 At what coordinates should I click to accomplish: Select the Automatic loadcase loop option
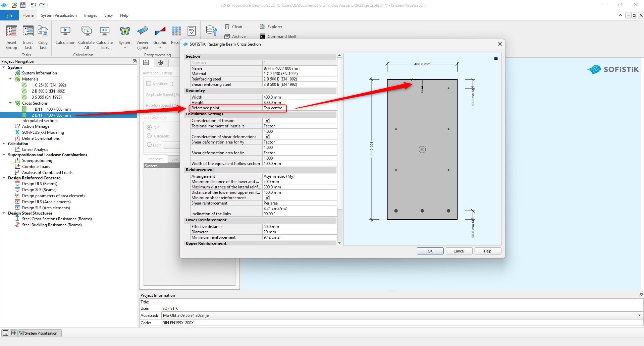(149, 136)
